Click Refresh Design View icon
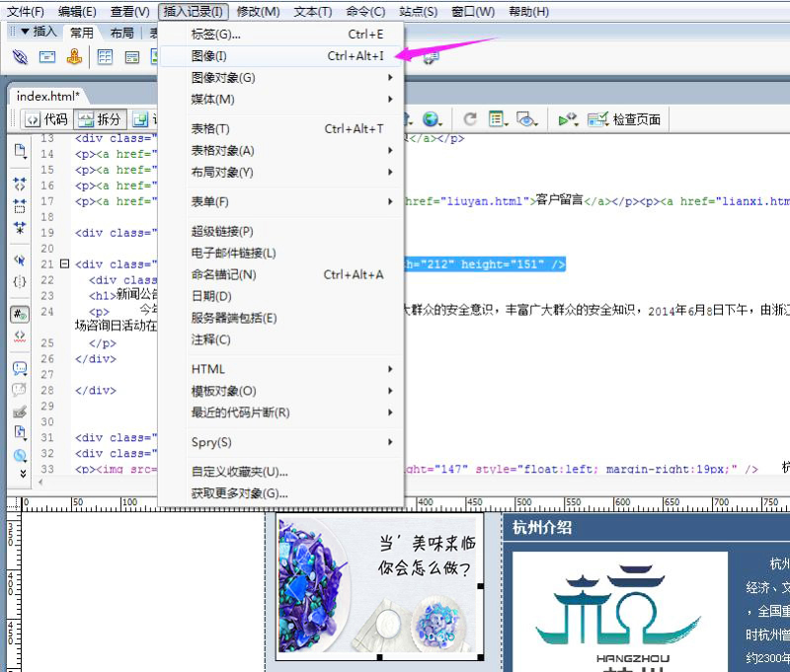This screenshot has height=672, width=790. tap(470, 119)
